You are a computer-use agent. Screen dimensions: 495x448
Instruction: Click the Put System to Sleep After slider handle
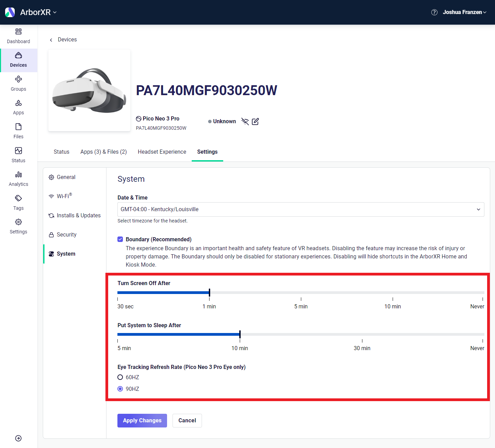click(x=240, y=334)
